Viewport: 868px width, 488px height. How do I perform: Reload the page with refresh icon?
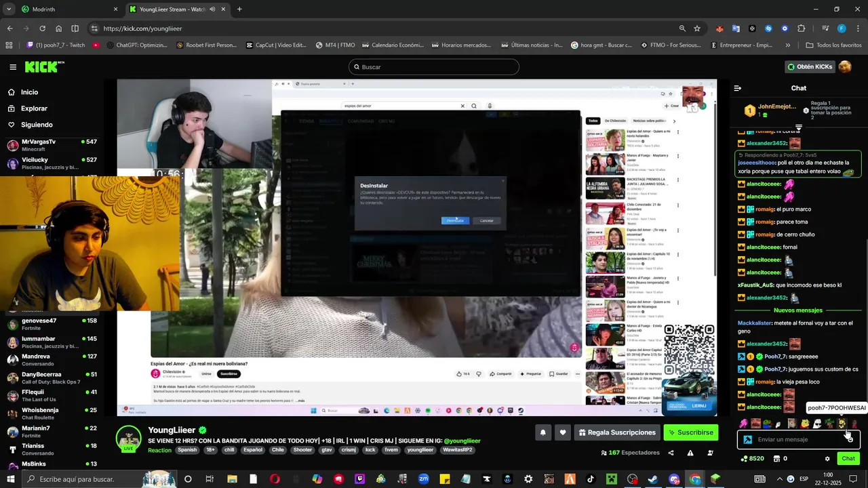(x=42, y=28)
